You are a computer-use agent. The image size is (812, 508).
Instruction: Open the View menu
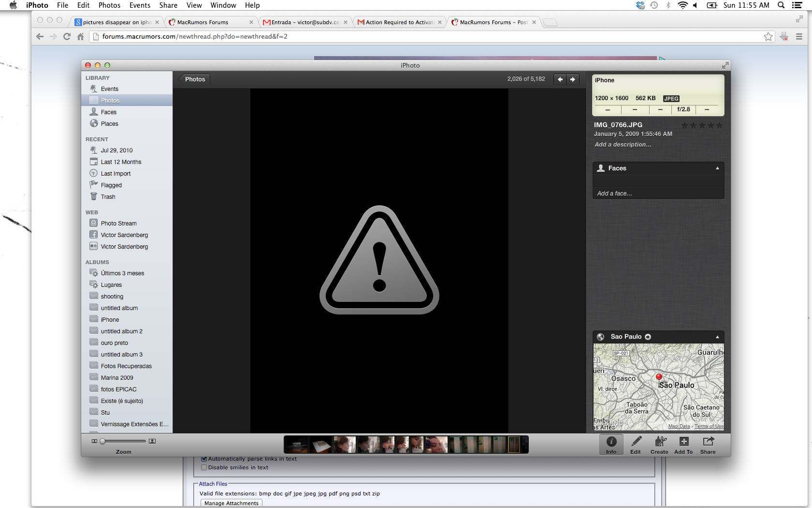194,5
